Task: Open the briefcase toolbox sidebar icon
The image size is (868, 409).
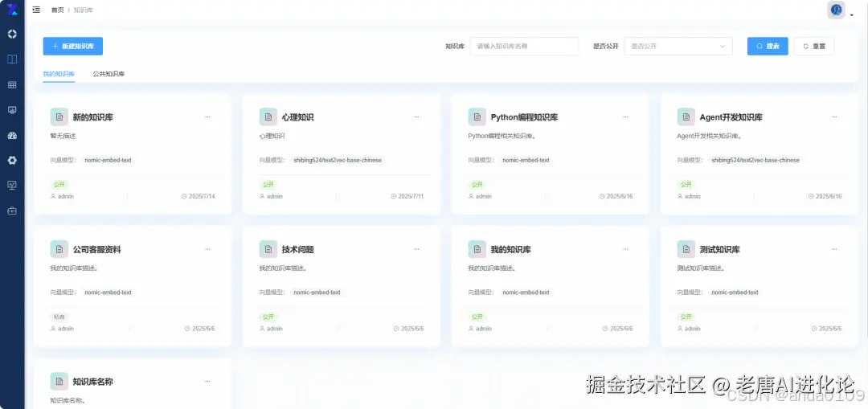Action: pos(12,211)
